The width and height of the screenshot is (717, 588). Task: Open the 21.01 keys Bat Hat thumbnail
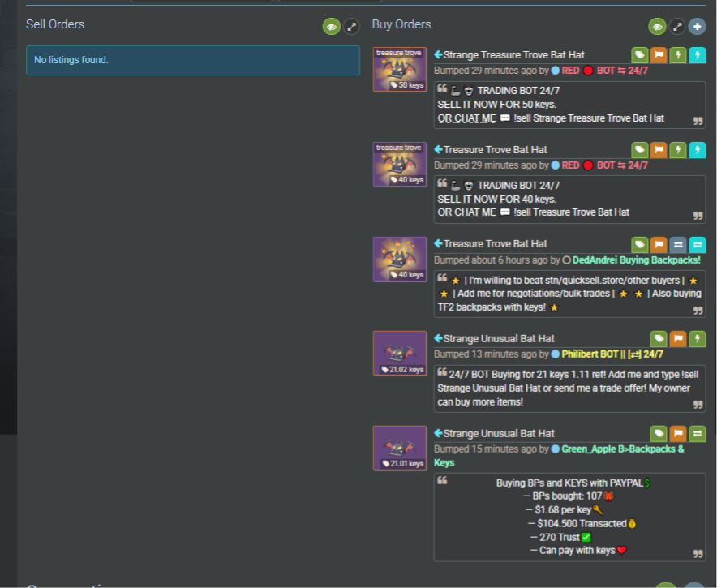click(x=400, y=448)
